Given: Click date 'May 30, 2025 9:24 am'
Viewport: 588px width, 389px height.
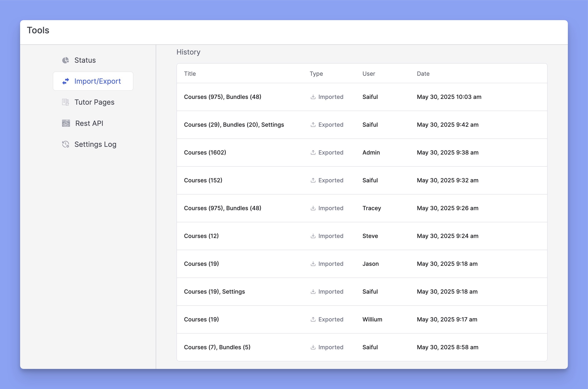Looking at the screenshot, I should (x=448, y=236).
